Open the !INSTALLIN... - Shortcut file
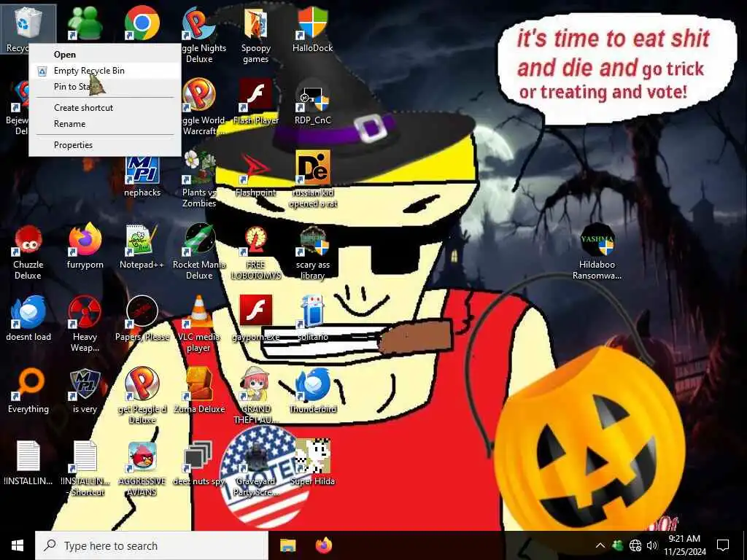747x560 pixels. point(85,469)
